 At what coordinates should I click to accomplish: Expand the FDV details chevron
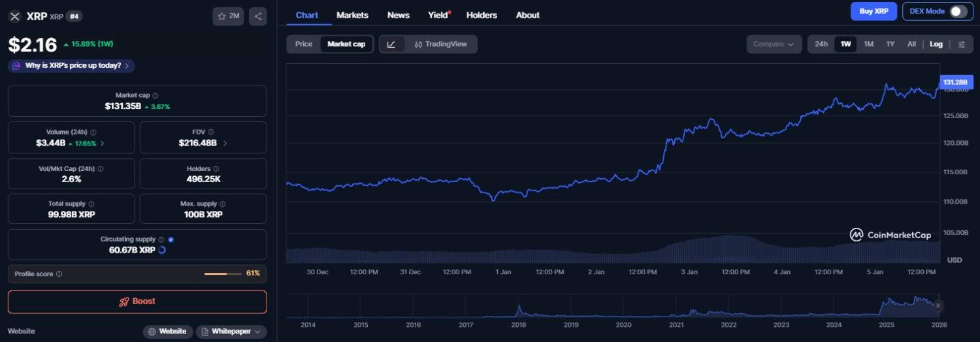coord(225,143)
